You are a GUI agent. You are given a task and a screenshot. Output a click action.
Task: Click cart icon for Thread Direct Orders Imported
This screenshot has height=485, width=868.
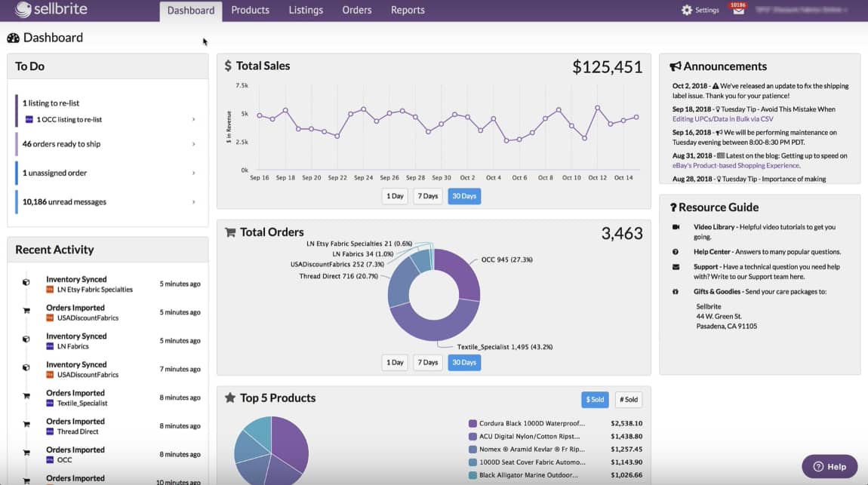[x=26, y=424]
